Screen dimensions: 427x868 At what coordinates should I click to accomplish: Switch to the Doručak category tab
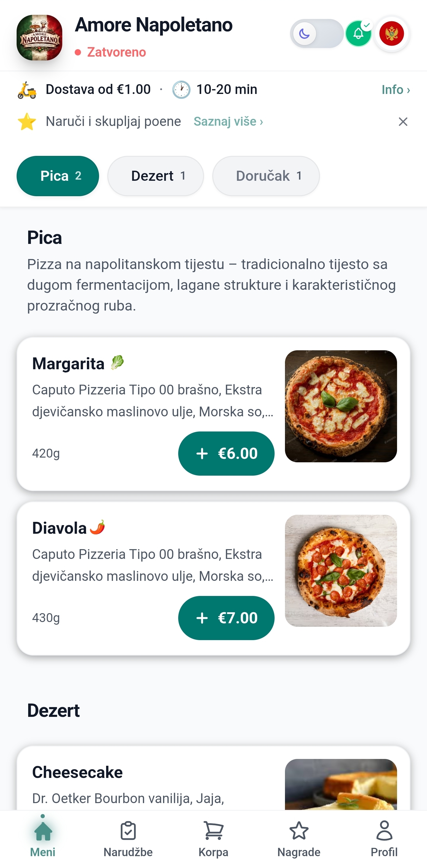point(266,176)
